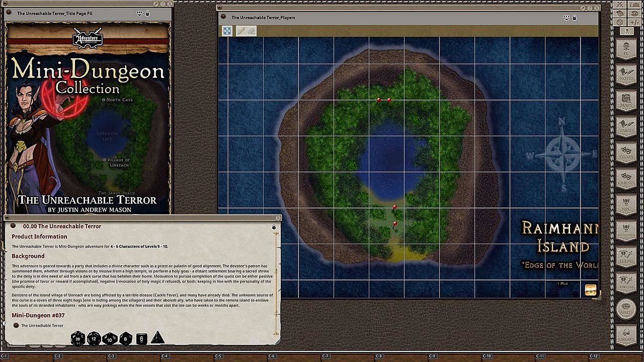Click the northern right red map pin

pyautogui.click(x=389, y=100)
